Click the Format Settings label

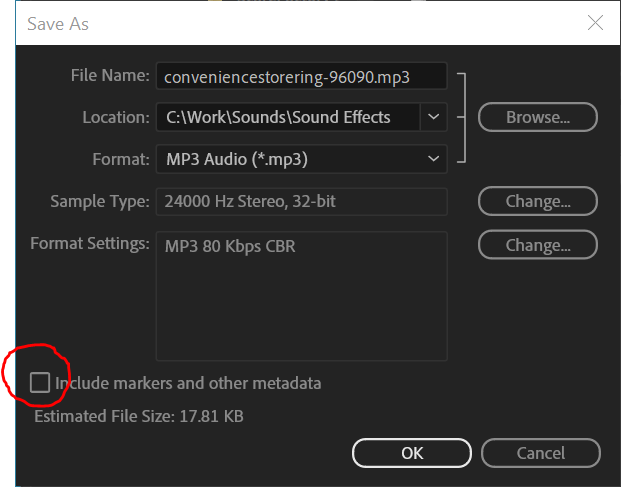pos(90,244)
